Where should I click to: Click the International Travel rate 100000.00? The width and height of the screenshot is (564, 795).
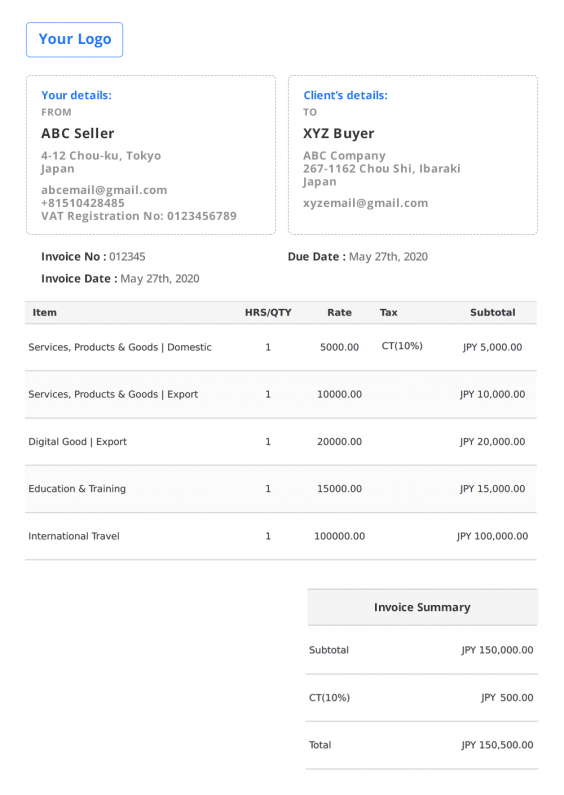pos(339,536)
